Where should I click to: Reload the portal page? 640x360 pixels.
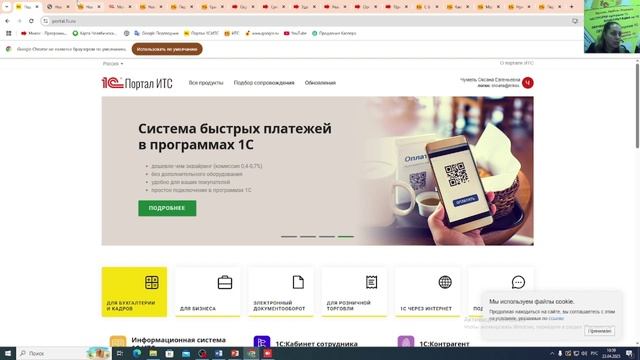[31, 21]
